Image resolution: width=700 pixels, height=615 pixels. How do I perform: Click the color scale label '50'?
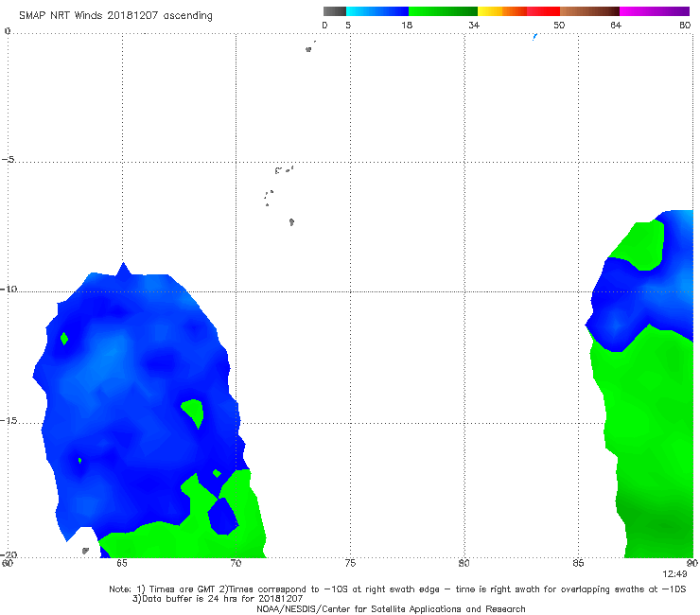click(x=559, y=25)
